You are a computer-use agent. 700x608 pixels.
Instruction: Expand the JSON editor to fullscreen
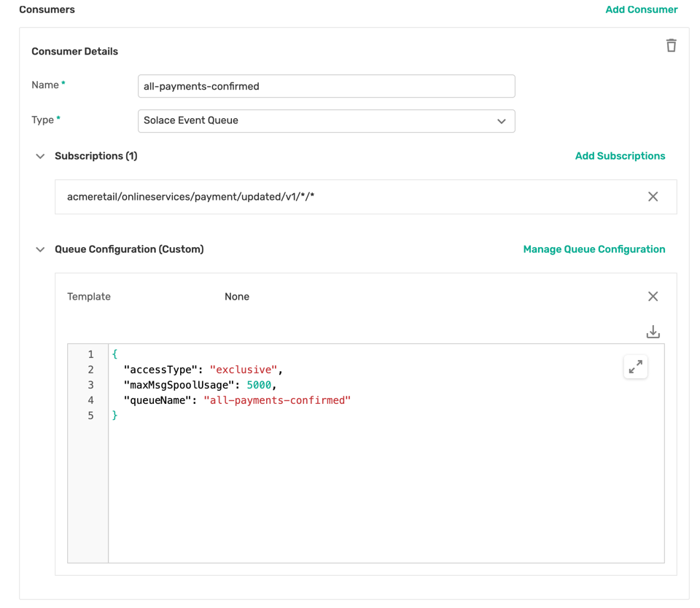tap(635, 367)
